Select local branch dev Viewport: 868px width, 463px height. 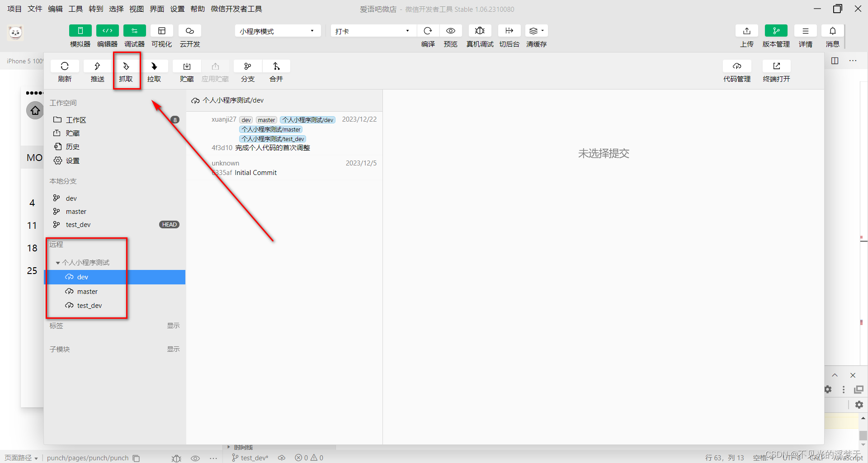click(x=115, y=198)
